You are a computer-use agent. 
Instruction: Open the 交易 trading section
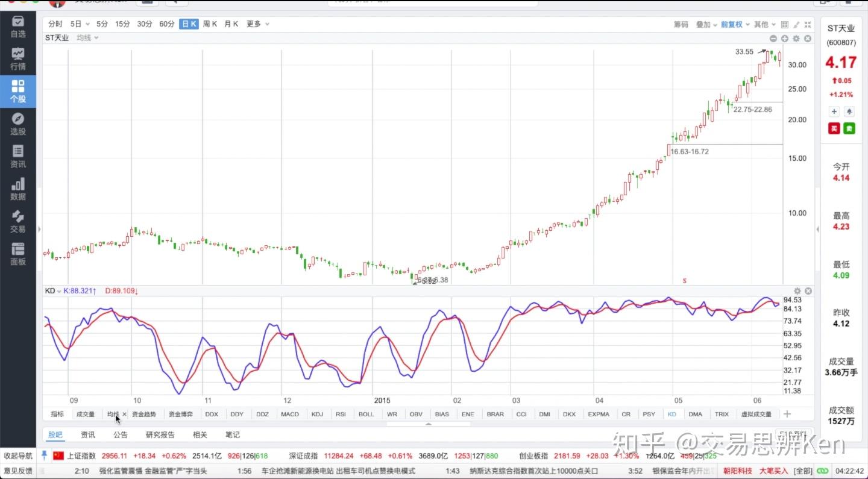click(18, 222)
